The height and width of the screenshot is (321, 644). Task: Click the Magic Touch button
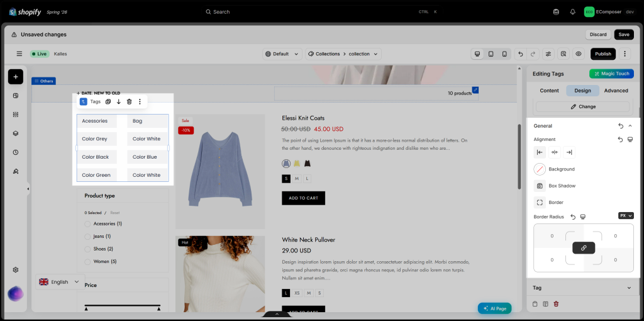[x=611, y=74]
